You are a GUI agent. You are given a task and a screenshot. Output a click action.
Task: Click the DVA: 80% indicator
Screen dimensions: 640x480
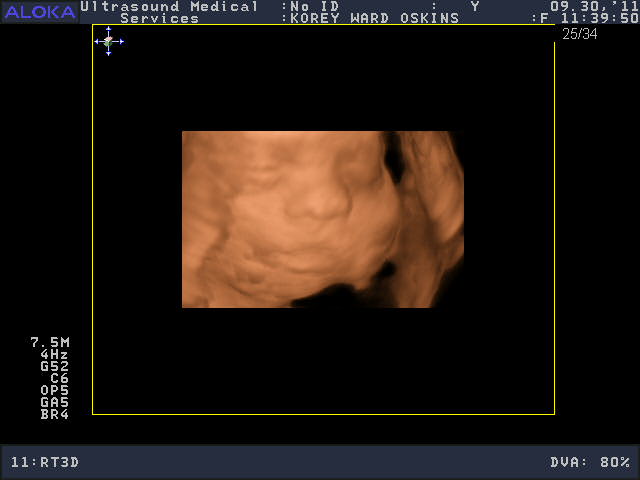click(590, 463)
